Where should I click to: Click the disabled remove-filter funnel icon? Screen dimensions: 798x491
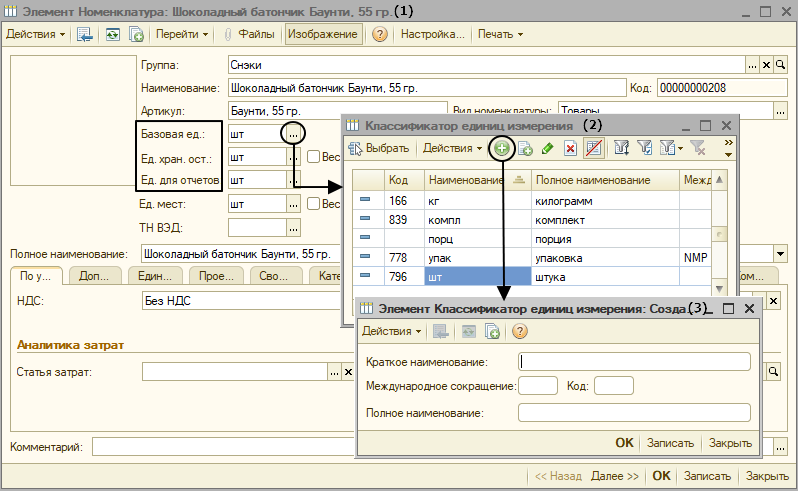698,148
